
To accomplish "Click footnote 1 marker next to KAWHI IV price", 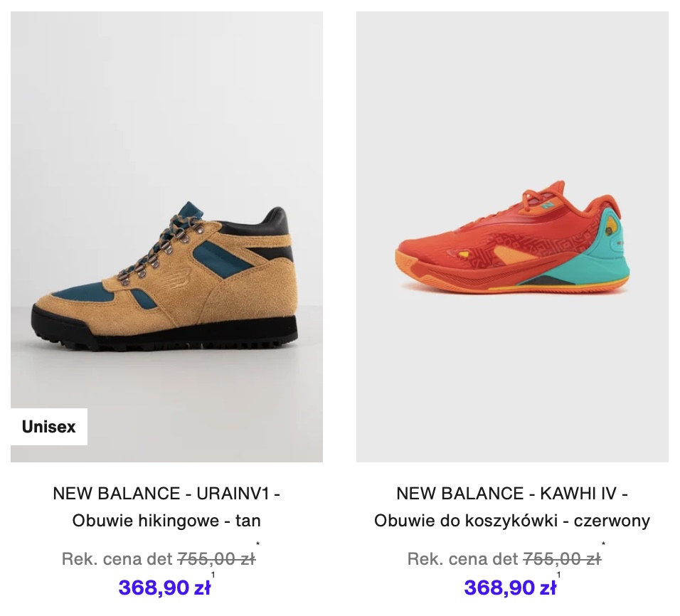I will point(558,575).
